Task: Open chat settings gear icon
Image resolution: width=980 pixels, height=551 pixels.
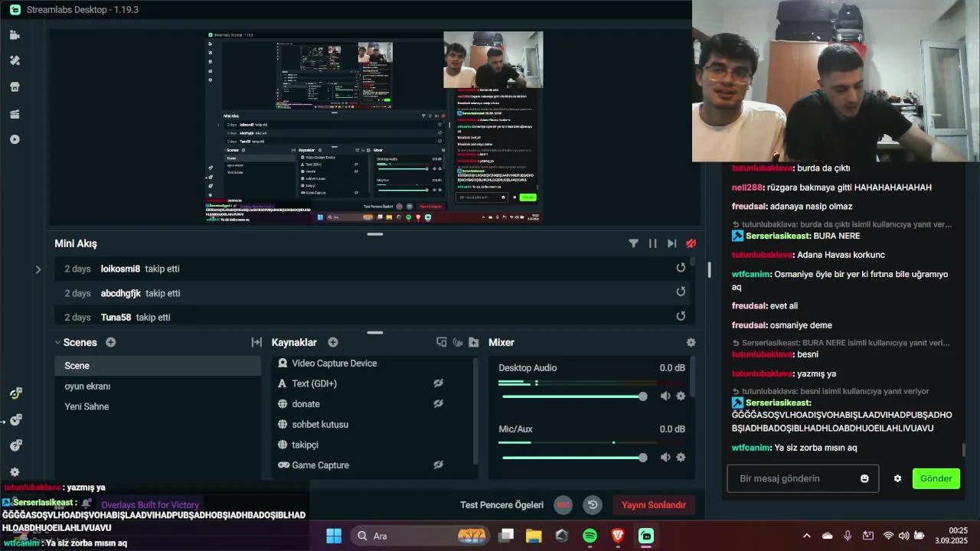Action: pyautogui.click(x=897, y=478)
